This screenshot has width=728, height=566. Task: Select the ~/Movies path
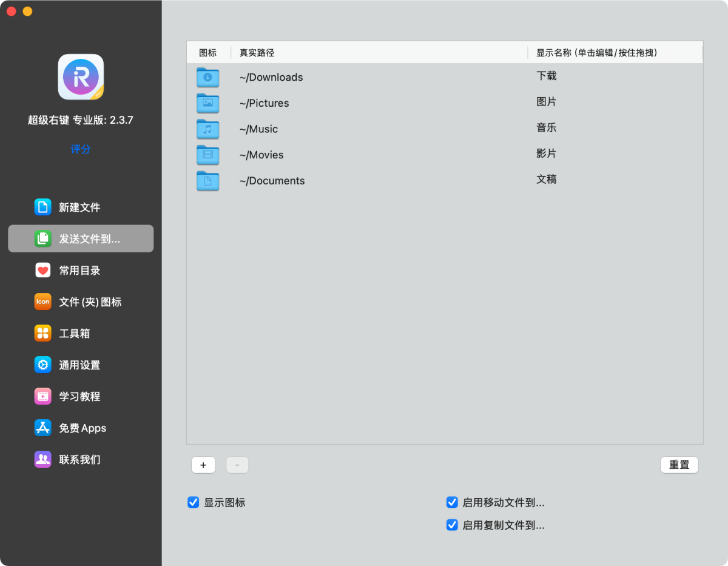coord(261,155)
